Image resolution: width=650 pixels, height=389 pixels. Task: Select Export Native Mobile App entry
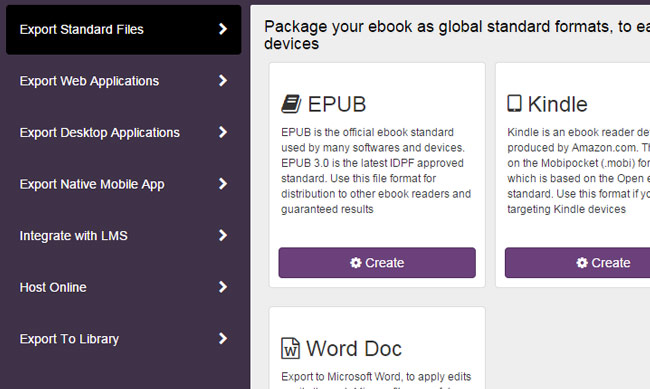pos(124,184)
